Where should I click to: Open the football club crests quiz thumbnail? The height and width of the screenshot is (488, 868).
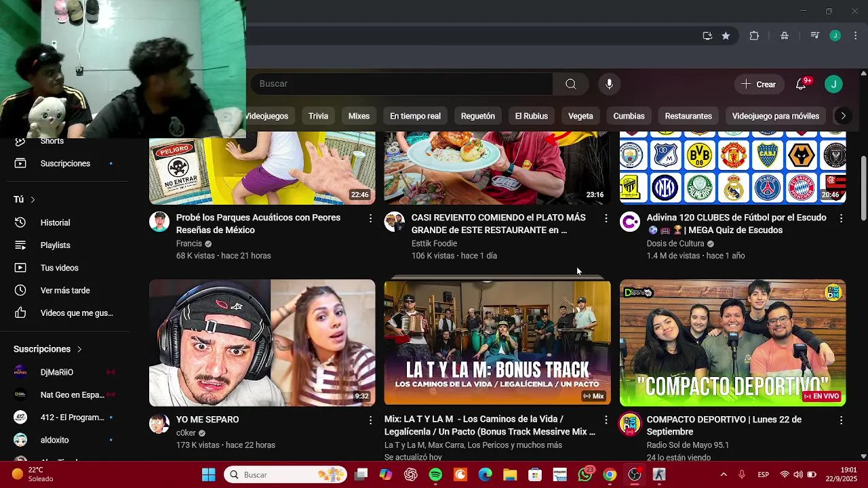click(732, 167)
